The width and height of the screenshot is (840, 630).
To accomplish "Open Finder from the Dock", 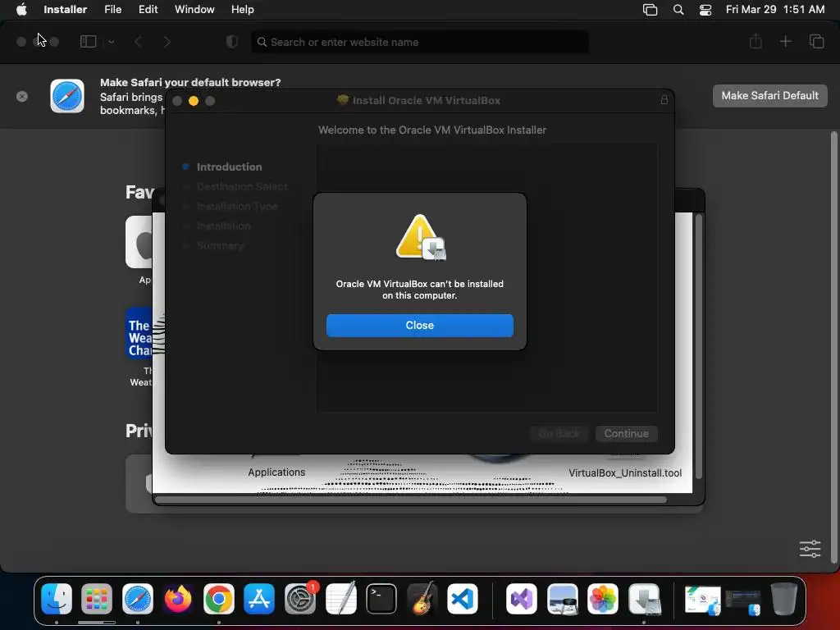I will click(57, 598).
